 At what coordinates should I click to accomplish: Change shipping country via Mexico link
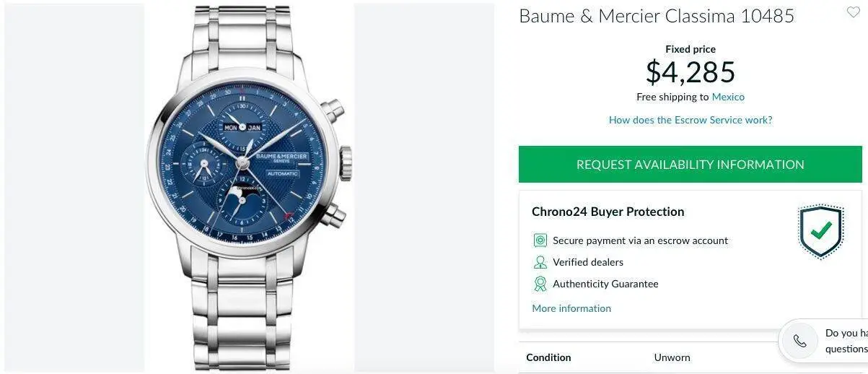(728, 97)
